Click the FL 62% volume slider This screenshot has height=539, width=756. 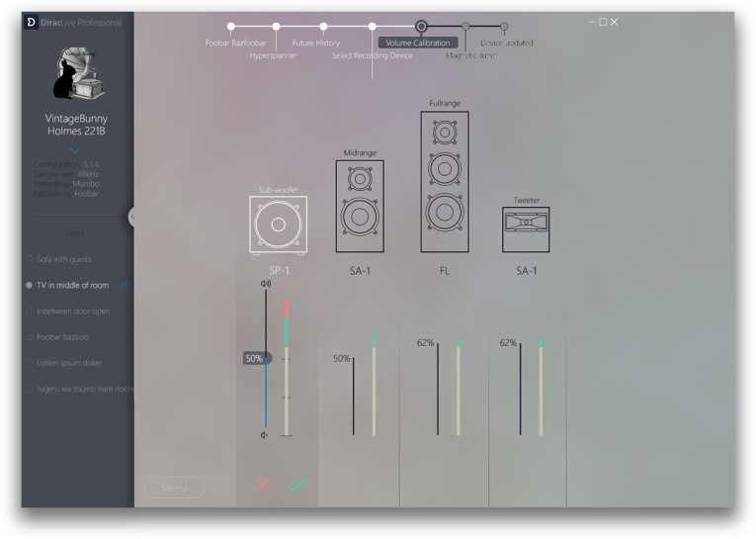pos(438,389)
